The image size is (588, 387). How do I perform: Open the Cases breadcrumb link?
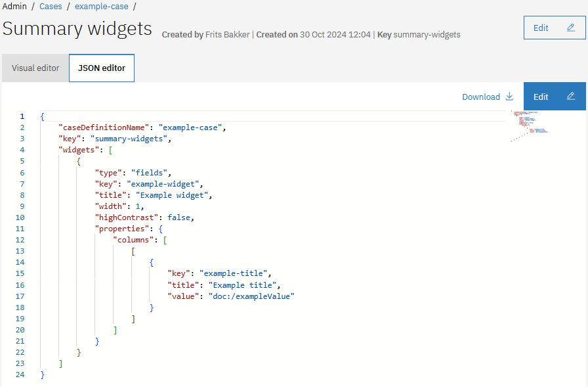(51, 7)
